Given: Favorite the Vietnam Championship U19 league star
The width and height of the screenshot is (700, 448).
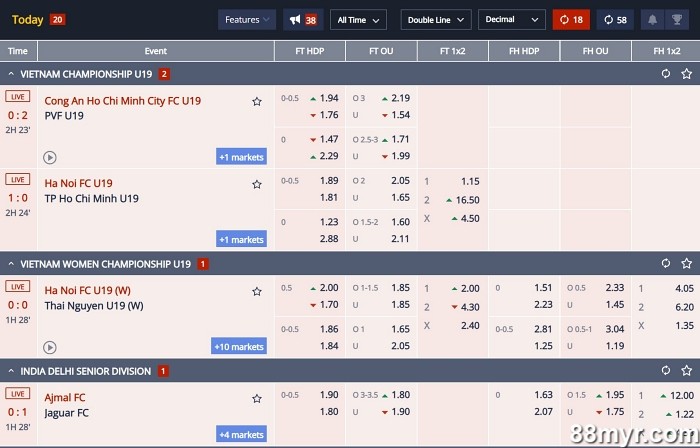Looking at the screenshot, I should pyautogui.click(x=687, y=74).
